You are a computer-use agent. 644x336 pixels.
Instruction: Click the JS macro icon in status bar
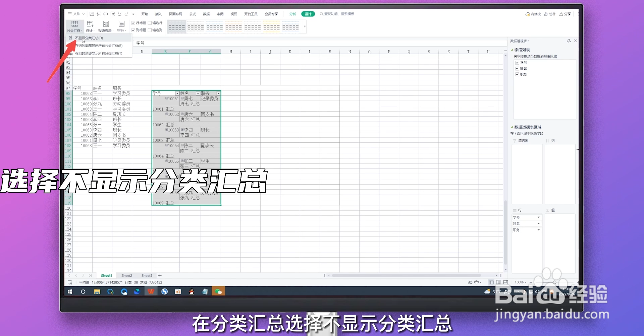pyautogui.click(x=70, y=282)
